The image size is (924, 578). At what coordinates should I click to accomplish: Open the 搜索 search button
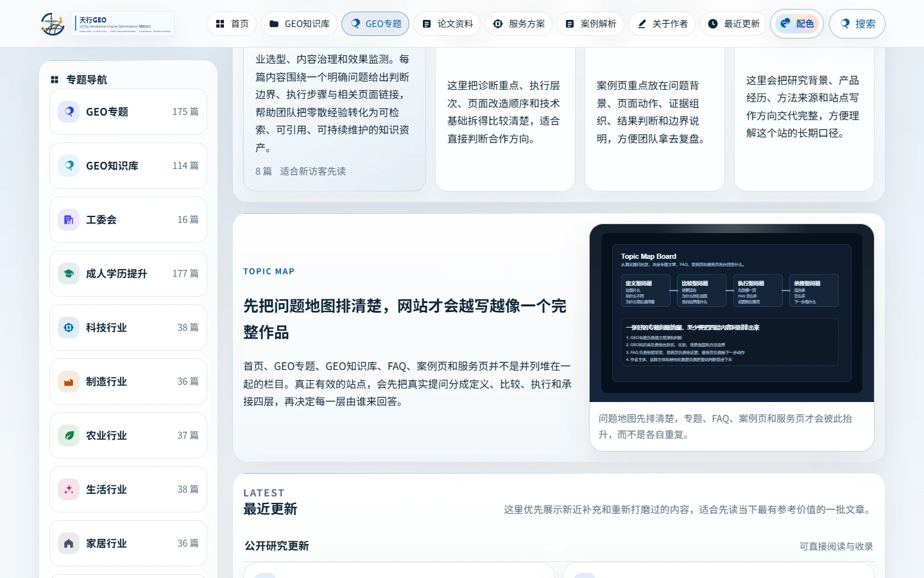click(x=857, y=24)
